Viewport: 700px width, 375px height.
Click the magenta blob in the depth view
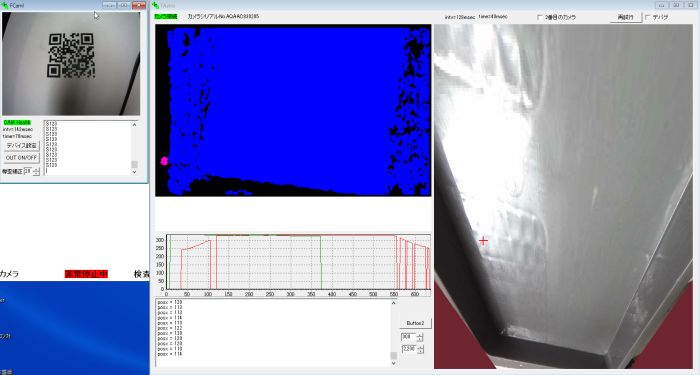[164, 161]
